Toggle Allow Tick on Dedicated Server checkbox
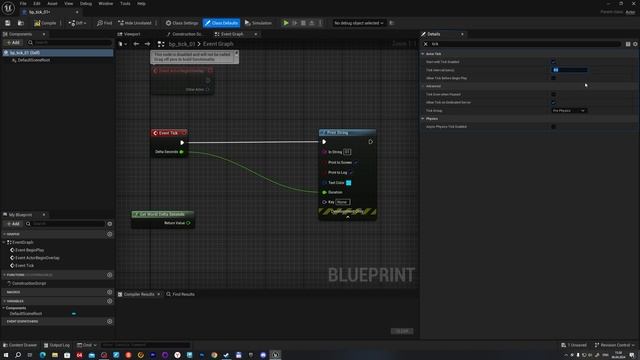 click(553, 102)
